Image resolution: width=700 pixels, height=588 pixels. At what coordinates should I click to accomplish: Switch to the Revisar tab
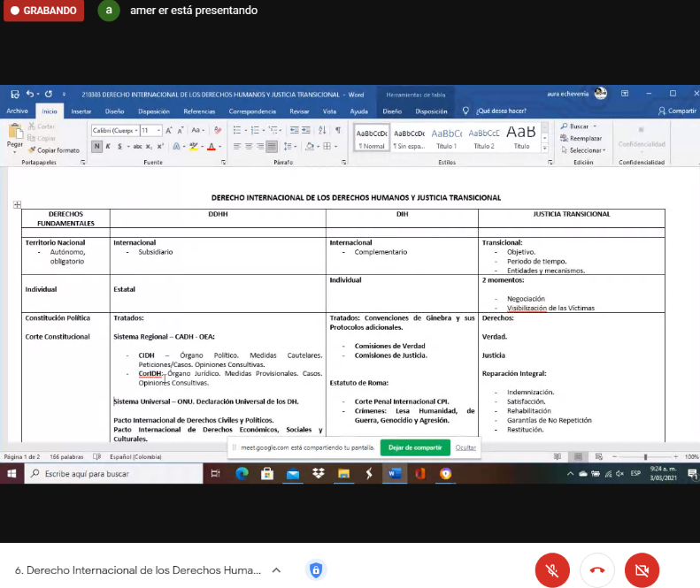pos(299,111)
